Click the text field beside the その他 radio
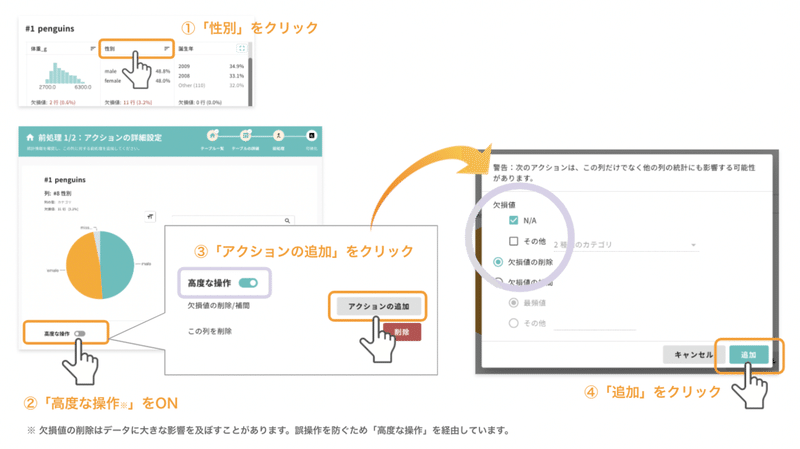This screenshot has height=449, width=800. [x=595, y=323]
